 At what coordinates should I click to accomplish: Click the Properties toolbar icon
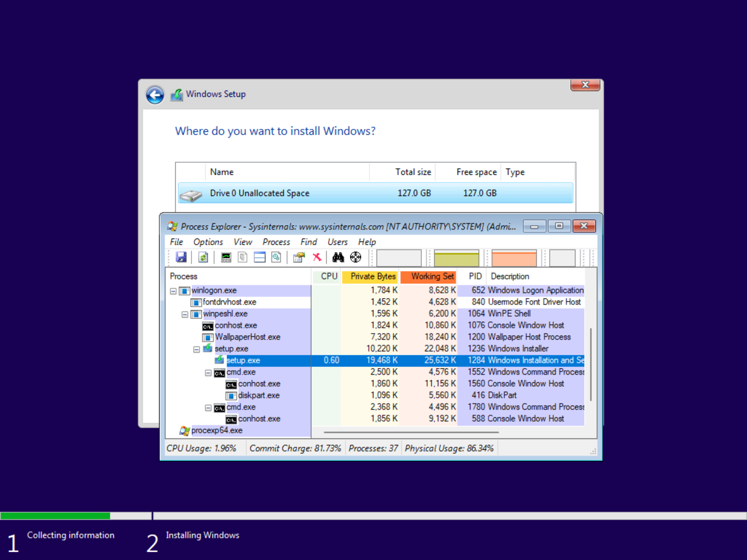point(299,257)
